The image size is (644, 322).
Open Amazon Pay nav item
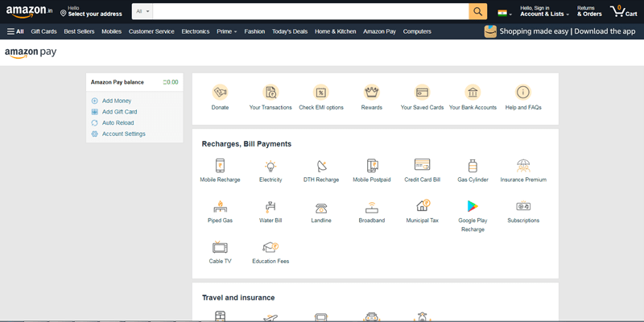(x=379, y=31)
